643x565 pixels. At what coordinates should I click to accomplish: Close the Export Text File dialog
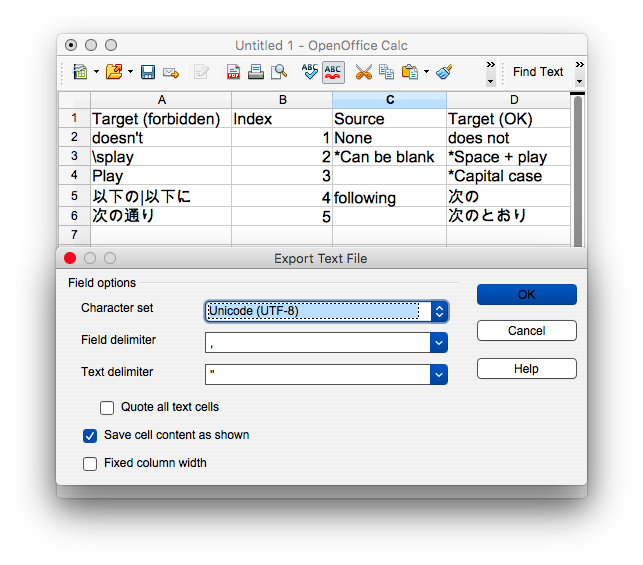point(70,258)
